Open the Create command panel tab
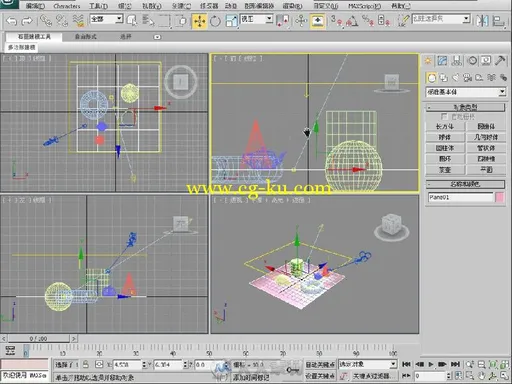Image resolution: width=512 pixels, height=384 pixels. [428, 61]
